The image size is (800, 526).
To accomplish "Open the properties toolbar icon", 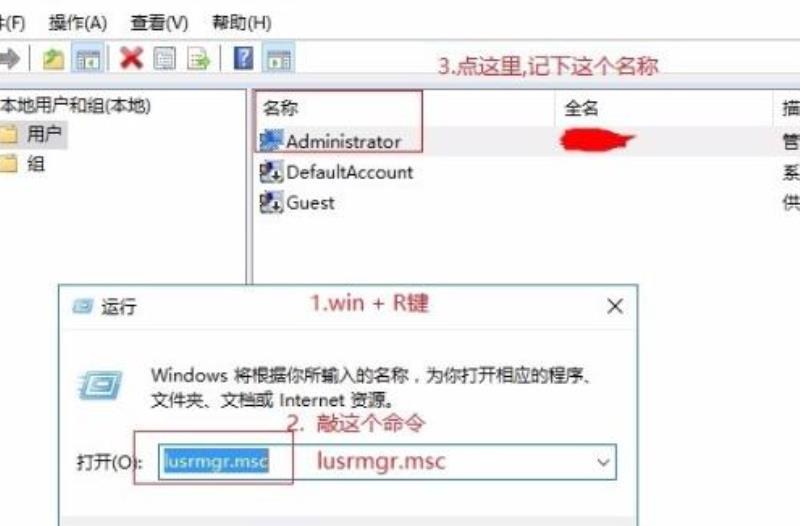I will pos(164,59).
